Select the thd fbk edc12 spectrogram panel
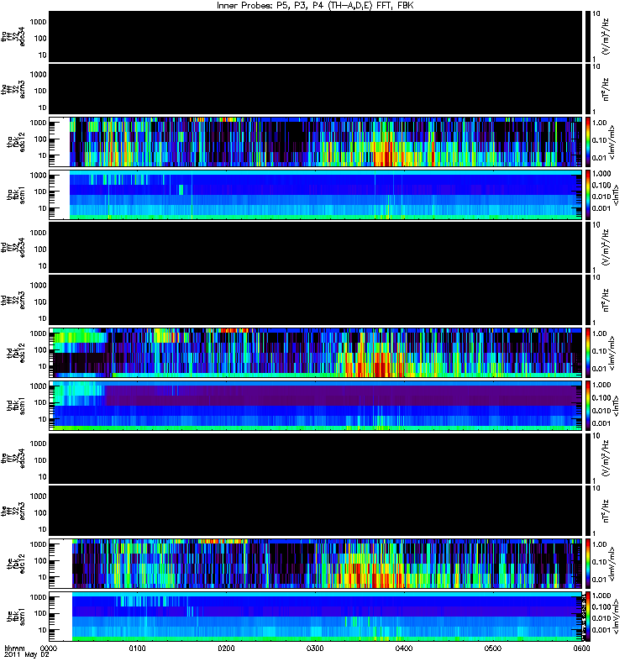 point(316,353)
